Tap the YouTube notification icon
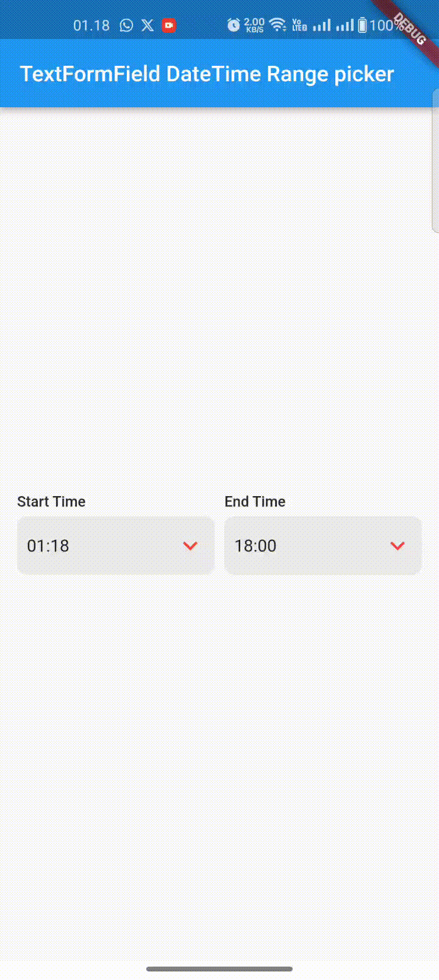439x980 pixels. click(168, 25)
